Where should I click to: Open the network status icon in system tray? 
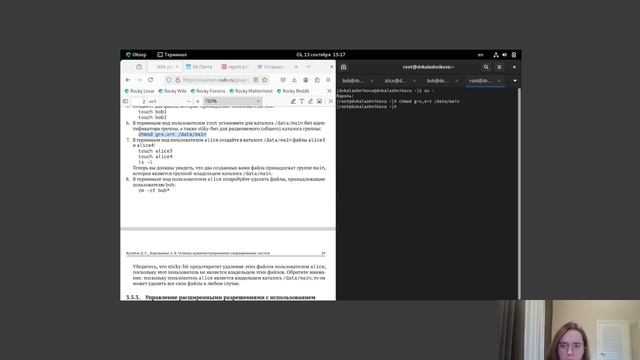[x=496, y=55]
